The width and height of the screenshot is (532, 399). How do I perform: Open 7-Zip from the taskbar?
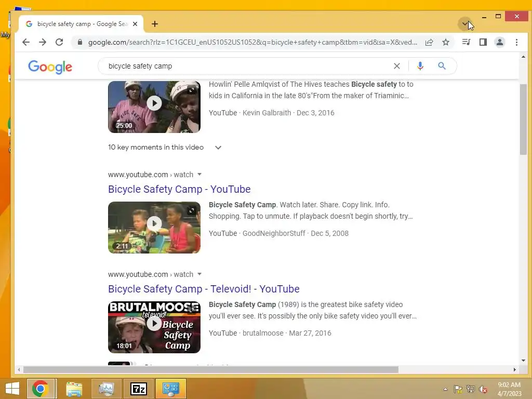point(139,389)
